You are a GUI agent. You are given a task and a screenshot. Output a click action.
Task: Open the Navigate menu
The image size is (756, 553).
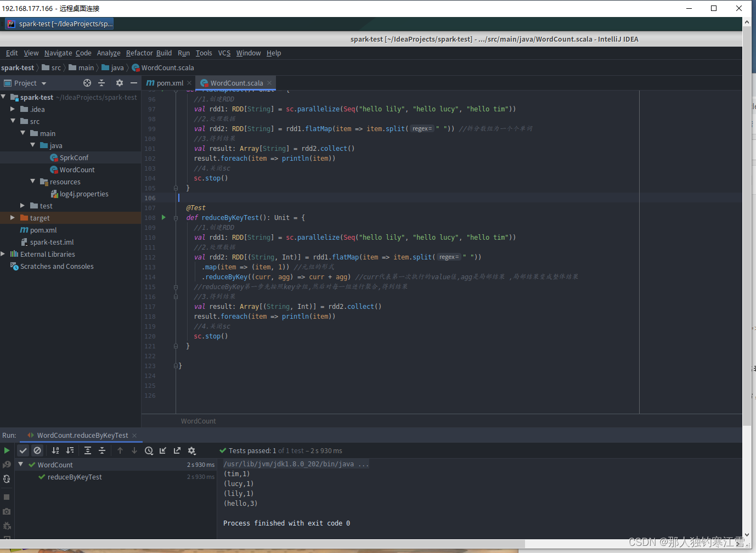point(58,53)
